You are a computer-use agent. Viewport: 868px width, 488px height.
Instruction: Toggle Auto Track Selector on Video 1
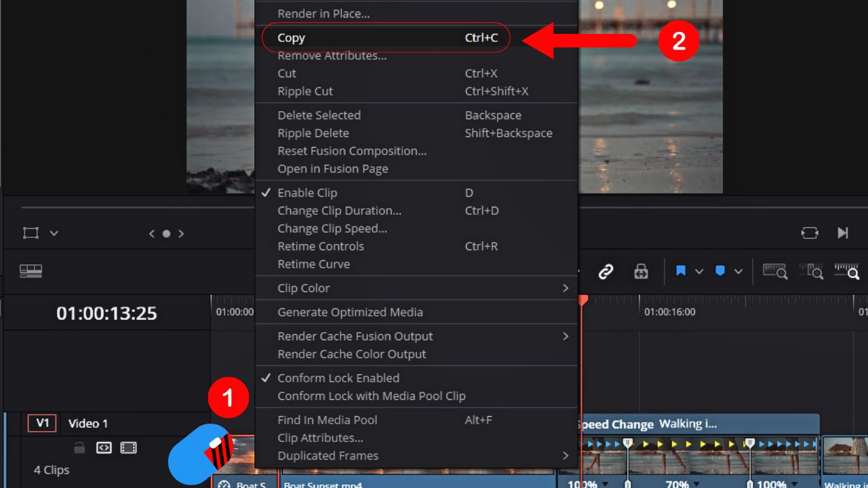pyautogui.click(x=103, y=447)
